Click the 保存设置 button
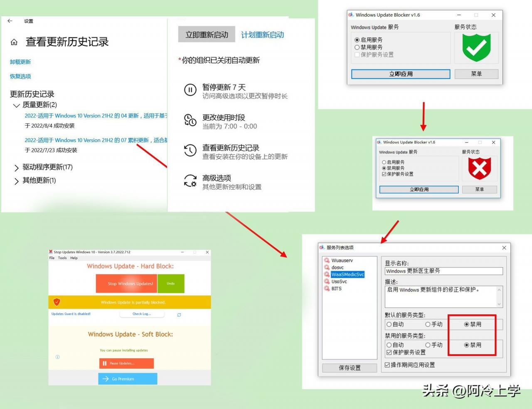The height and width of the screenshot is (409, 532). coord(350,368)
